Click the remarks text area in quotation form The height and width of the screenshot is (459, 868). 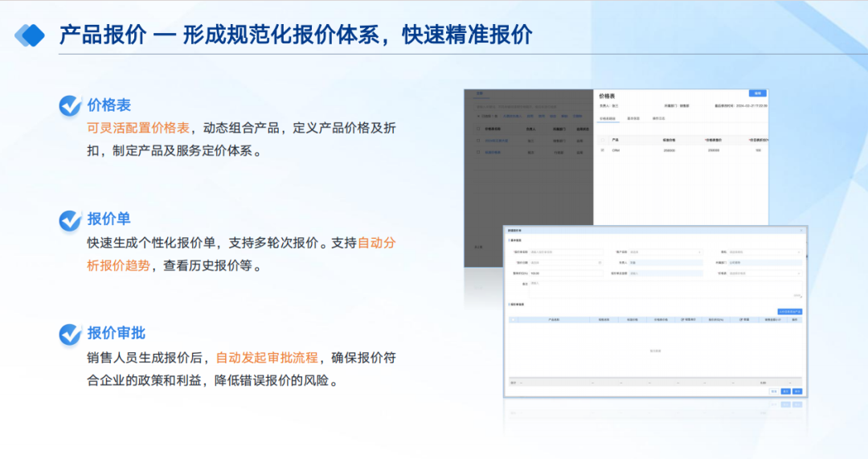pos(663,289)
